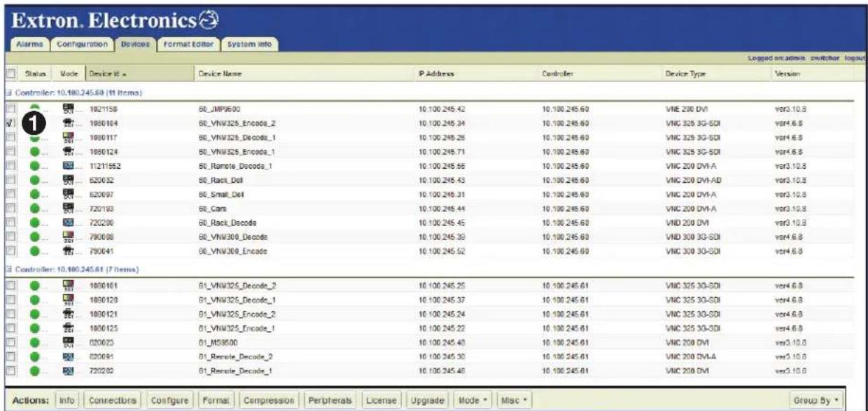
Task: Check the checkbox for 61_MS9500 row
Action: [10, 342]
